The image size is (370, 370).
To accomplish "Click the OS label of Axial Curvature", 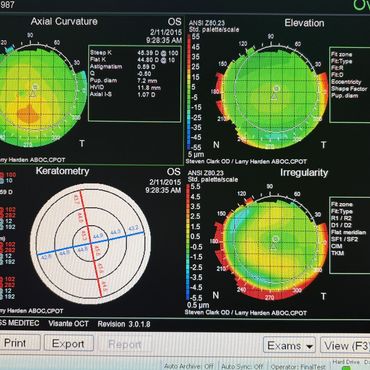I will pyautogui.click(x=174, y=22).
